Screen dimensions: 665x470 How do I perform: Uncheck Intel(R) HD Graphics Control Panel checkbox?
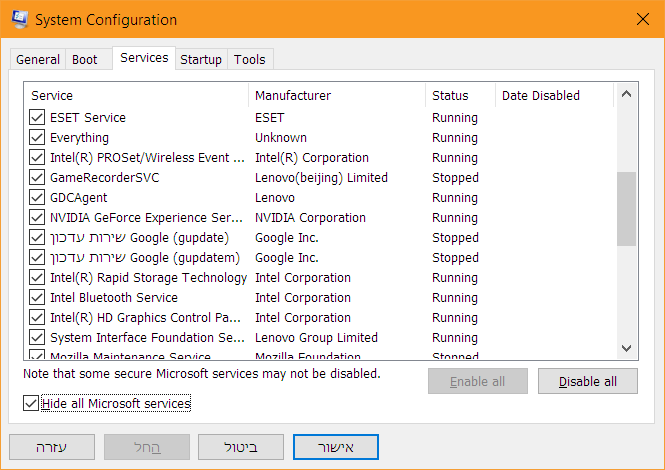click(x=37, y=317)
